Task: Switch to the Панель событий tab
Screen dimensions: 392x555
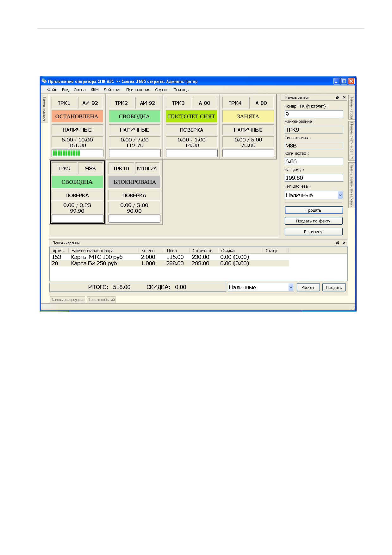Action: pyautogui.click(x=101, y=300)
